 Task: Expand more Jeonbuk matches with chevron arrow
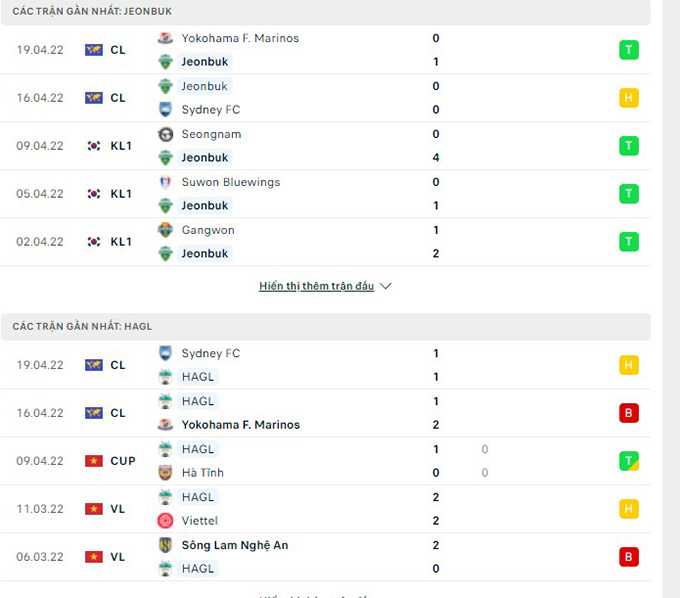click(x=386, y=286)
